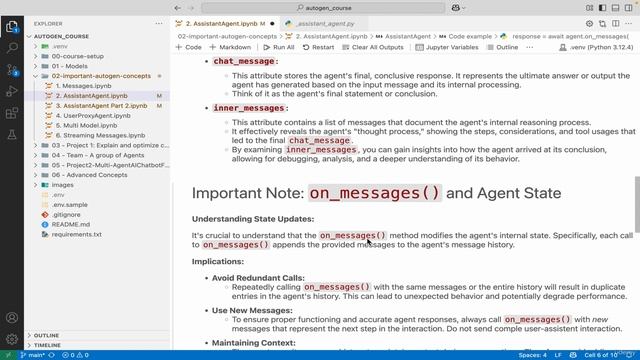Collapse the AUTOGEN_COURSE root folder
This screenshot has height=360, width=640.
click(61, 36)
